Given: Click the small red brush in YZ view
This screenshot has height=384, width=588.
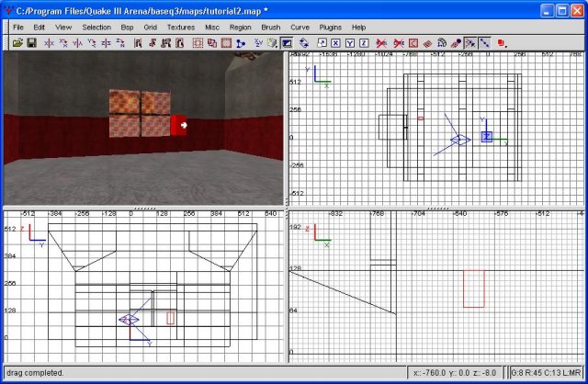Looking at the screenshot, I should (170, 319).
